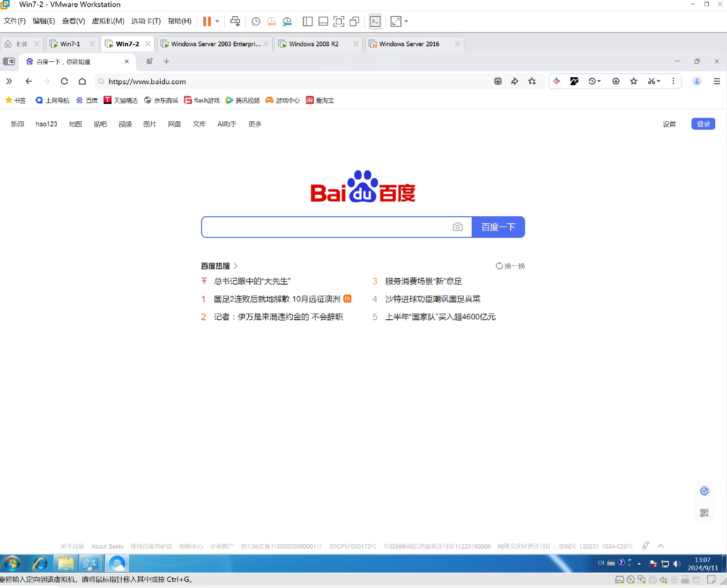The width and height of the screenshot is (727, 588).
Task: Add bookmark with star-plus icon
Action: pos(532,81)
